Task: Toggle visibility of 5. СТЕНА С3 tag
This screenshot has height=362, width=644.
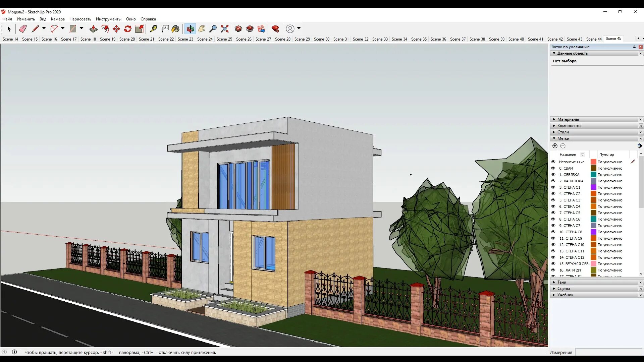Action: click(553, 200)
